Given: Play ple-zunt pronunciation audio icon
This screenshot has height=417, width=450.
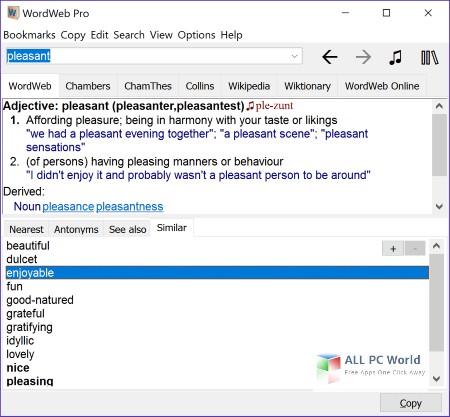Looking at the screenshot, I should [250, 106].
